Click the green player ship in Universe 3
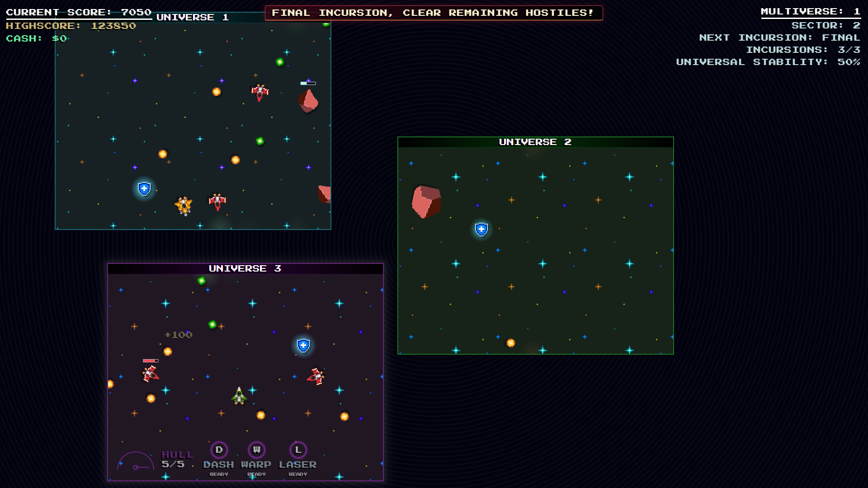Viewport: 868px width, 488px height. point(239,396)
